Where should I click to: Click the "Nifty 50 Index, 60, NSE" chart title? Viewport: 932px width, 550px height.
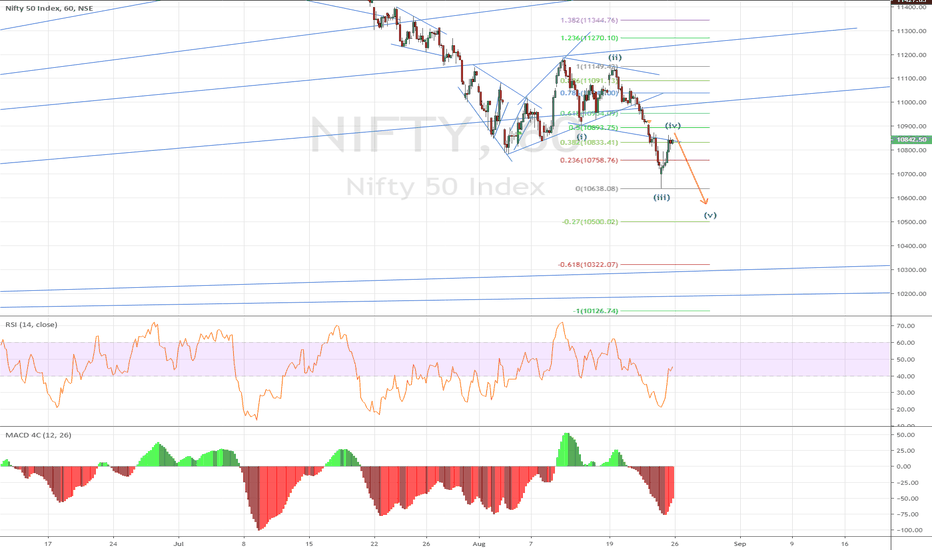[48, 9]
